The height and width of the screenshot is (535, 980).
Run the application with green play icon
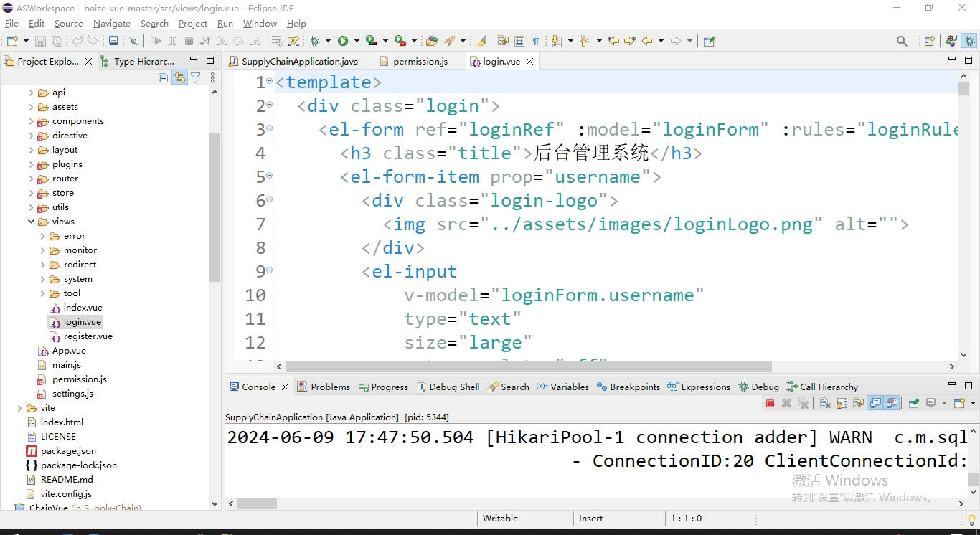(x=343, y=41)
